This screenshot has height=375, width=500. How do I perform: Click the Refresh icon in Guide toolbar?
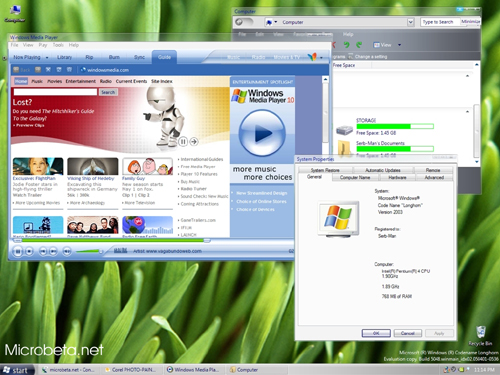point(59,70)
